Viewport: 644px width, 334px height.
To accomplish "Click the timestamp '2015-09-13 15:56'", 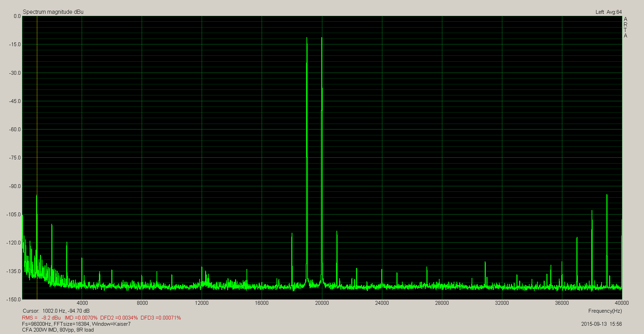I will coord(602,324).
